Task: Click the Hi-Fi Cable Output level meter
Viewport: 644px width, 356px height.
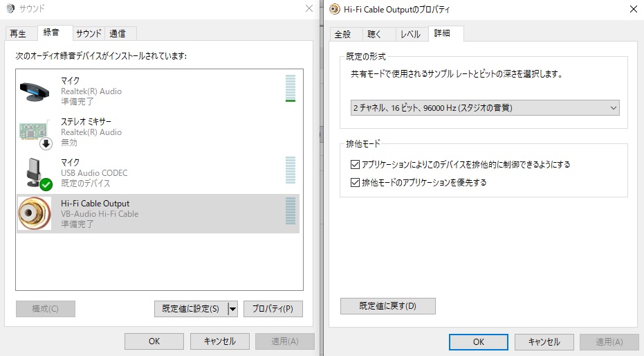Action: [291, 211]
